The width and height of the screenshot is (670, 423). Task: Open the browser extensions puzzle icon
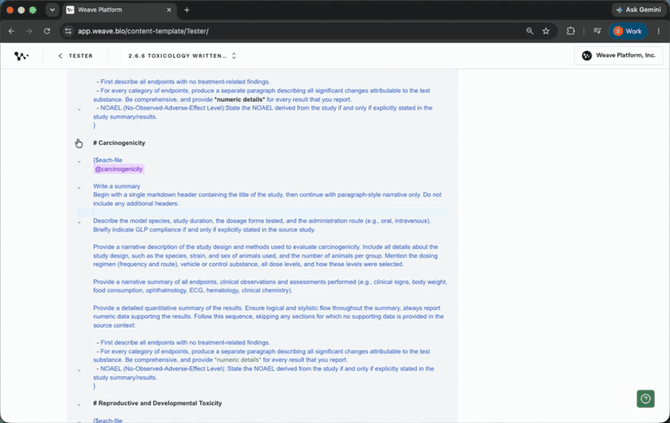570,31
